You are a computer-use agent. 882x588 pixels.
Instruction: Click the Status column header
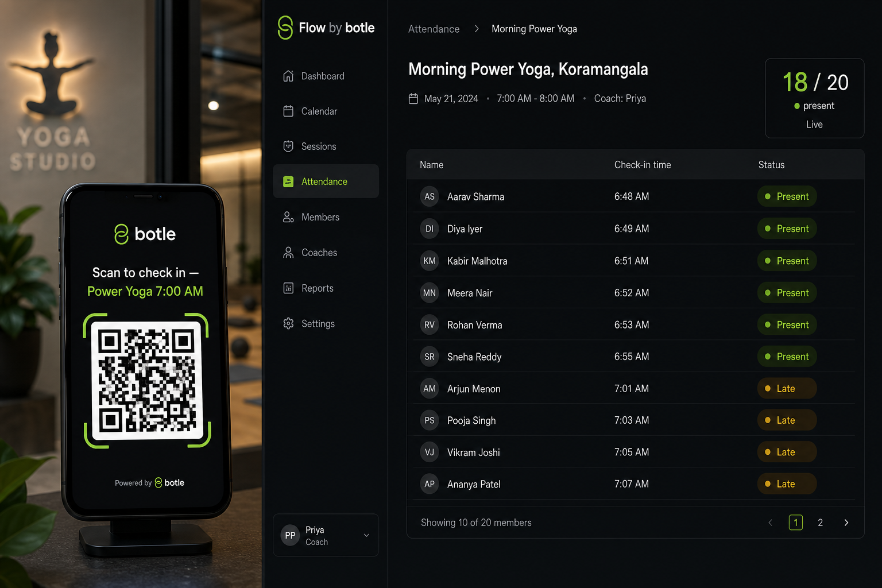771,165
